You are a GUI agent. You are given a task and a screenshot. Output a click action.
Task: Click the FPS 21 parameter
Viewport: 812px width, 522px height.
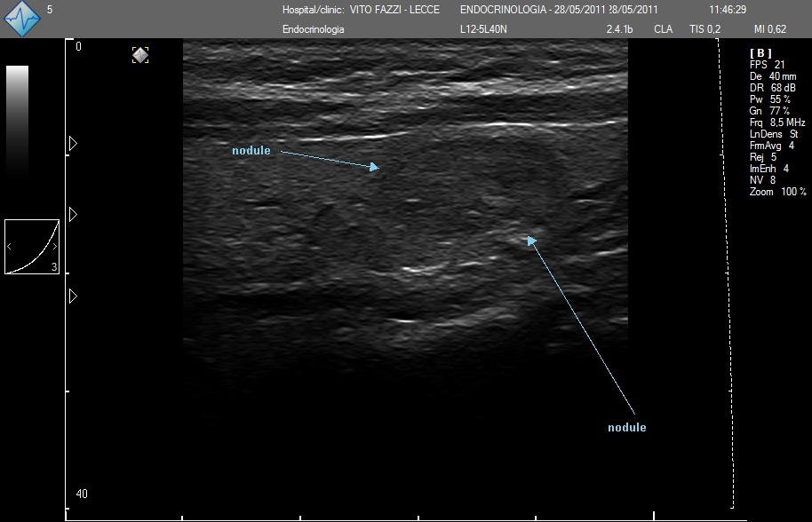(x=767, y=65)
